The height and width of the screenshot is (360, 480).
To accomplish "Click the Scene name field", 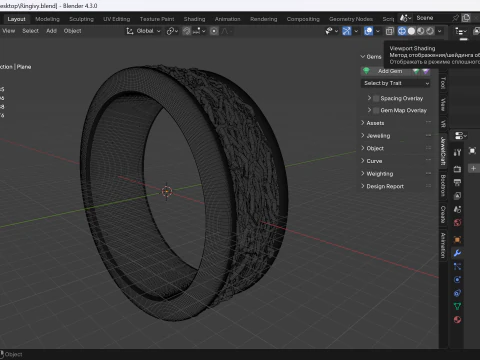I will coord(431,18).
